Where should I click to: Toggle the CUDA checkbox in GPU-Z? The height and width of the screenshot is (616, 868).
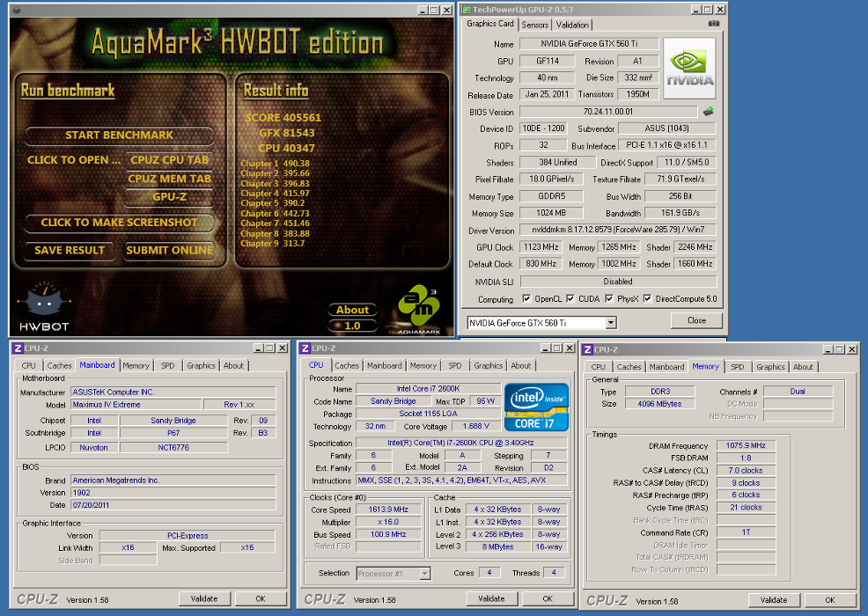click(x=570, y=299)
